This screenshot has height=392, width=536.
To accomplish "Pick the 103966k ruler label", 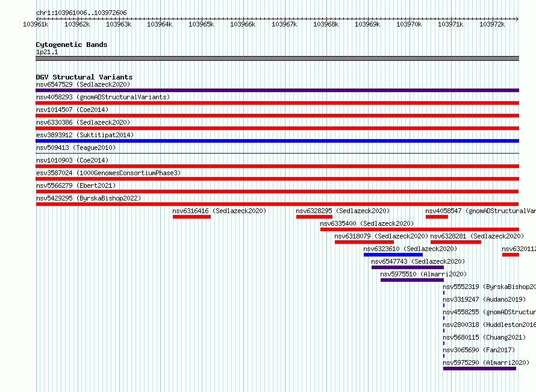I will point(243,24).
